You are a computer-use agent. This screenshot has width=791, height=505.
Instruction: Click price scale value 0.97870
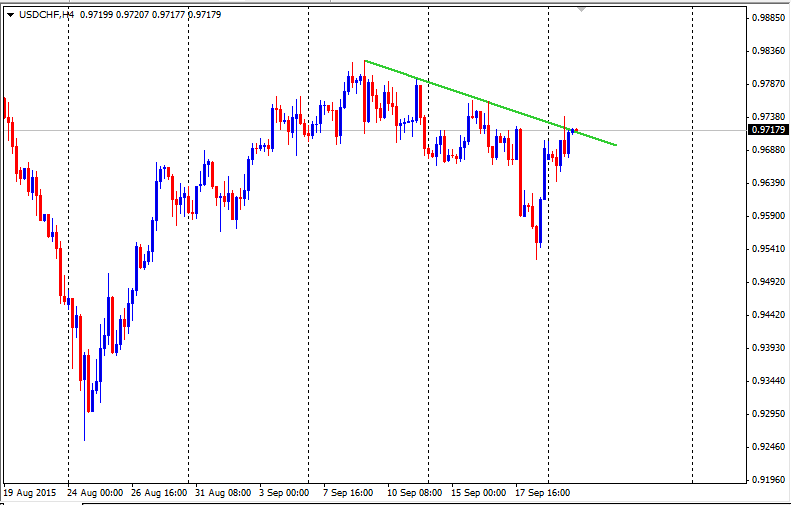click(x=768, y=84)
